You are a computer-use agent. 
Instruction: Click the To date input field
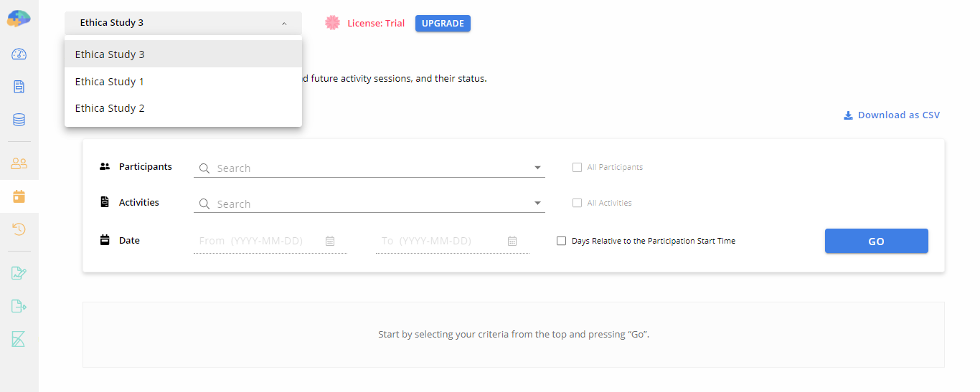(452, 241)
